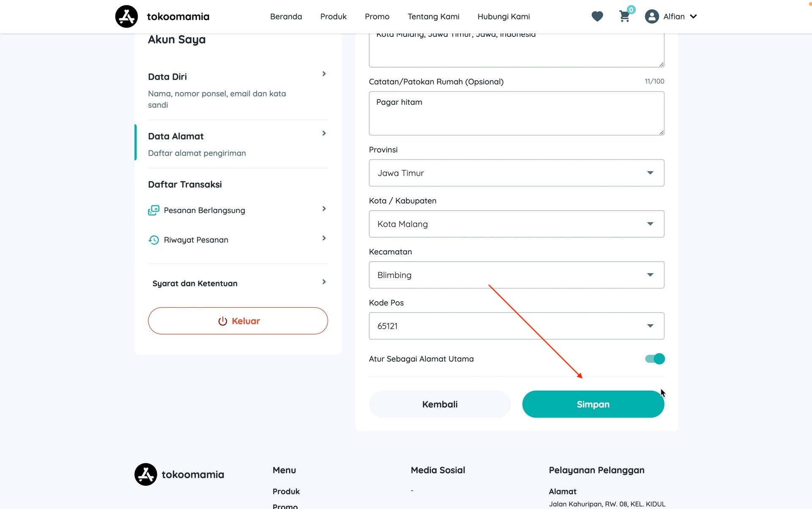The width and height of the screenshot is (812, 509).
Task: Open the Tentang Kami menu item
Action: click(433, 16)
